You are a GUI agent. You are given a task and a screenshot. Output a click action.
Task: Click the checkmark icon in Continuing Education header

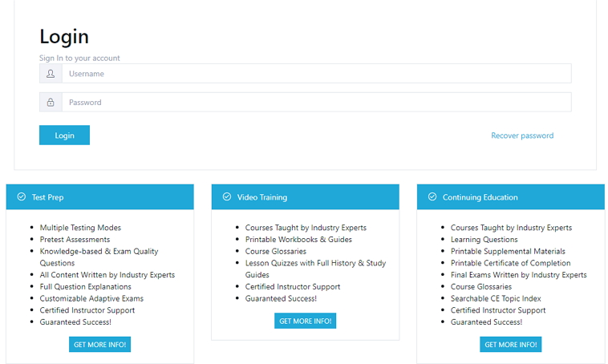pyautogui.click(x=432, y=197)
